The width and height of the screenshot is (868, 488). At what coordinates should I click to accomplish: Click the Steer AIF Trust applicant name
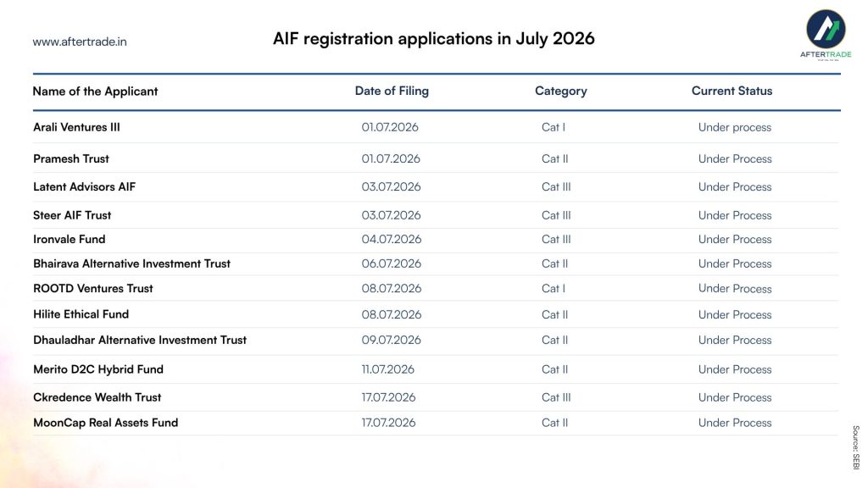72,215
